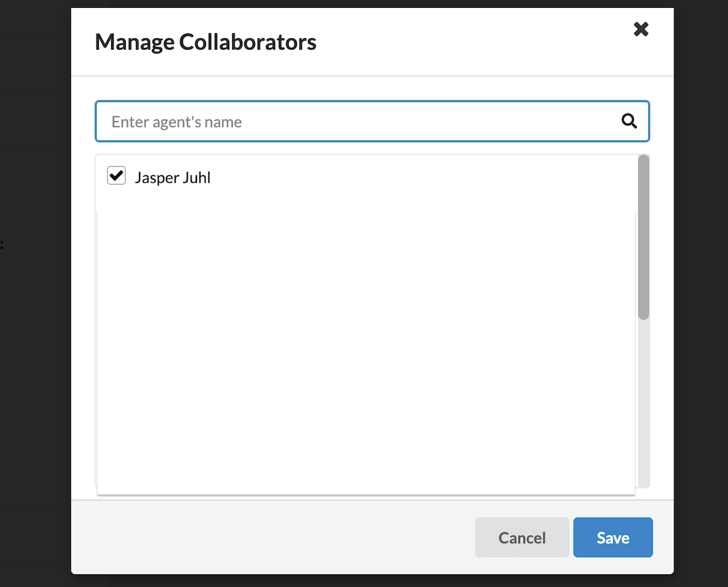Screen dimensions: 728x587
Task: Click the Jasper Juhl name label
Action: point(173,178)
